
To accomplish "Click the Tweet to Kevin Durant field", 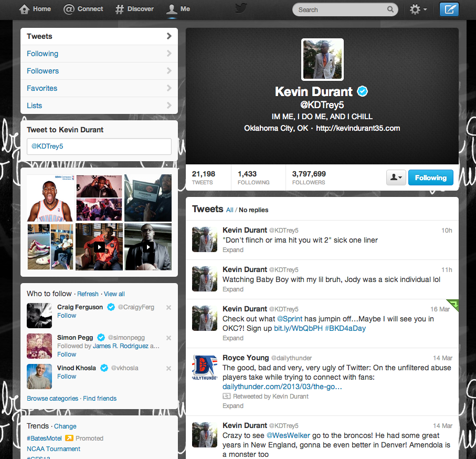I will point(99,147).
